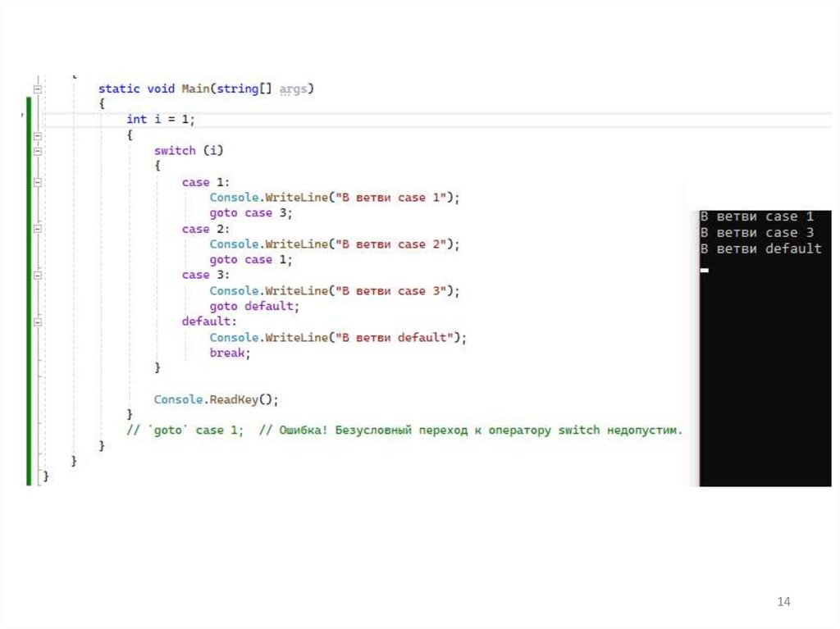Collapse the case 1 section

click(x=38, y=182)
